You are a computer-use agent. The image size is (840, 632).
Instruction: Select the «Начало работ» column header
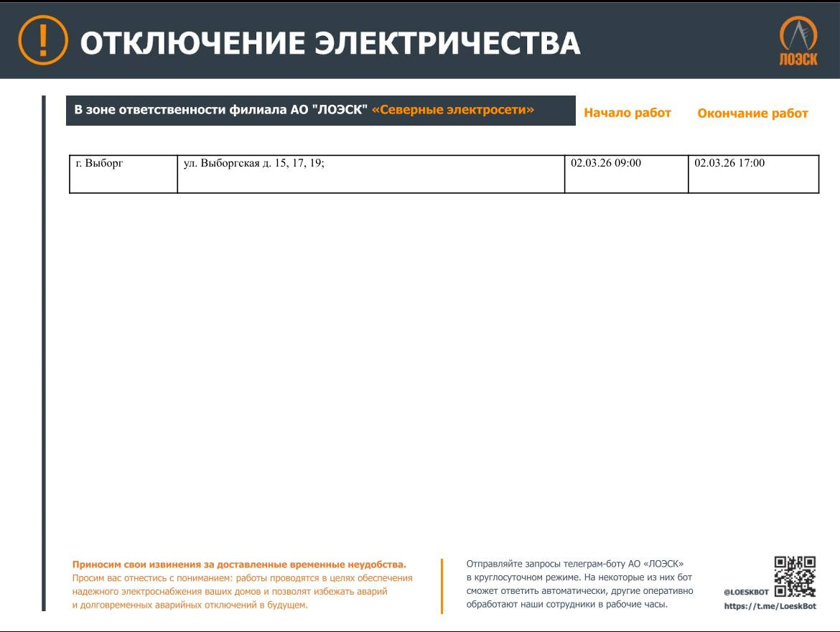627,113
